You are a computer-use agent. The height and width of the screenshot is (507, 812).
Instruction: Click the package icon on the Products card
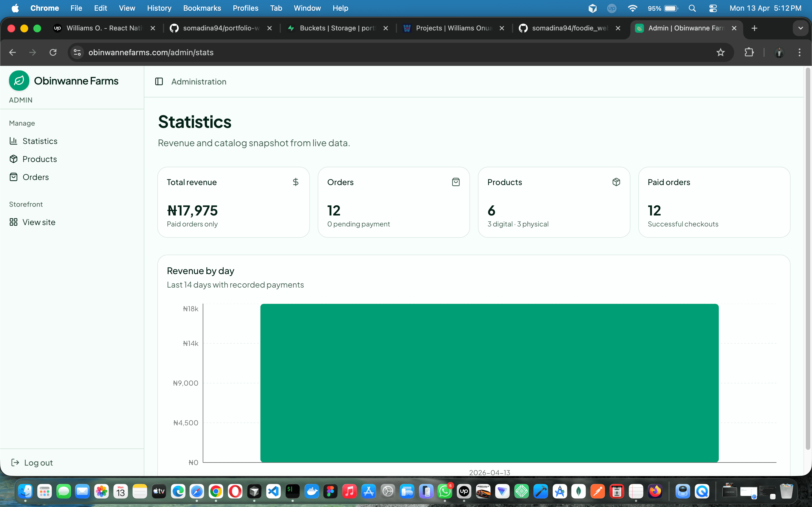(616, 182)
